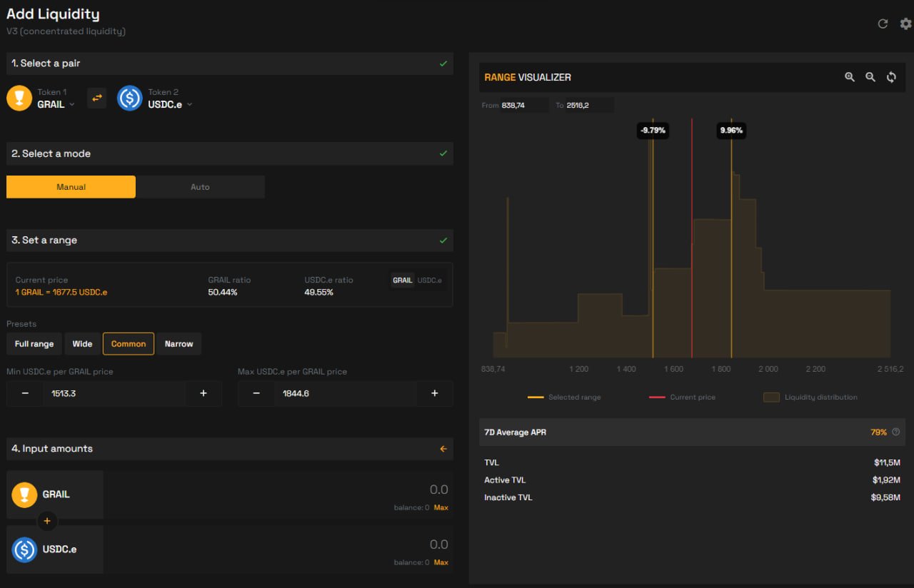Click the orange arrow beside Input amounts
The image size is (914, 588).
[443, 449]
